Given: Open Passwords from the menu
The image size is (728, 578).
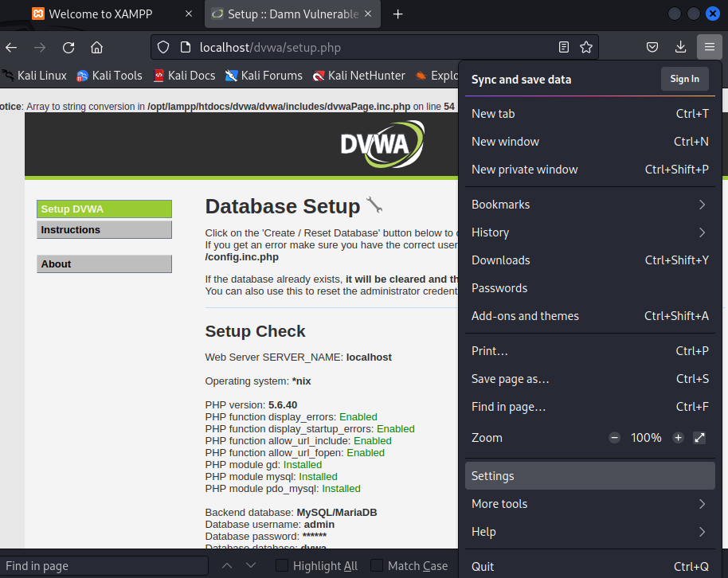Looking at the screenshot, I should click(x=589, y=288).
